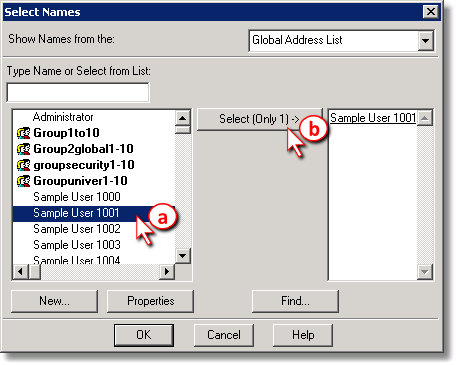Click the Type Name input field
456x365 pixels.
[78, 92]
